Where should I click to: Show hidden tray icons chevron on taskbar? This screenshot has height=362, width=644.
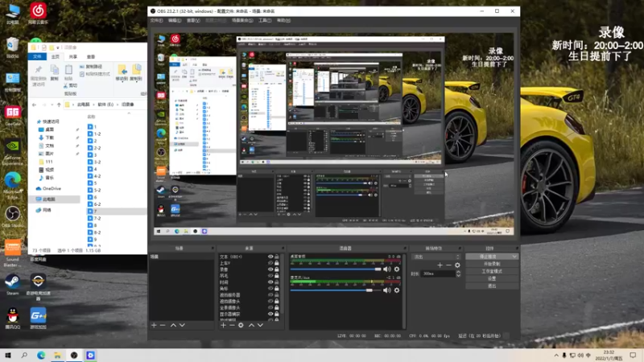click(556, 356)
